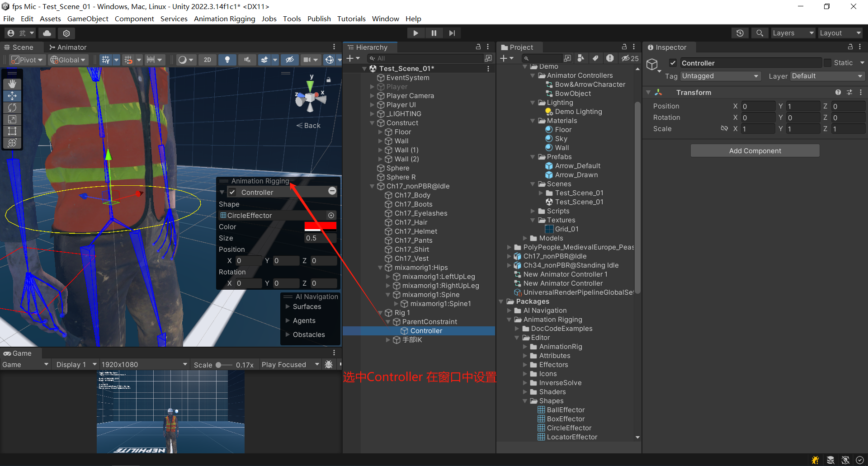Screen dimensions: 868x466
Task: Select Ch17_Helmet in Hierarchy
Action: [x=416, y=231]
